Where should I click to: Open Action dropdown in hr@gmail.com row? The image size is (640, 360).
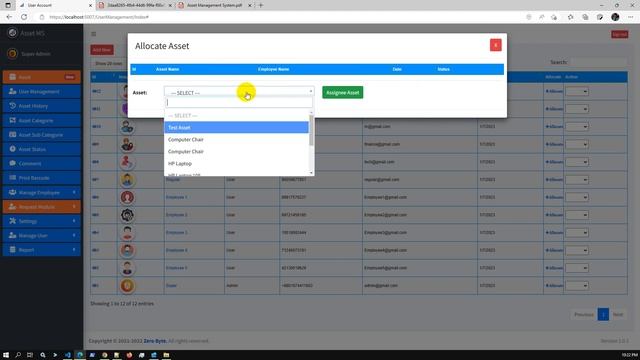[x=577, y=127]
